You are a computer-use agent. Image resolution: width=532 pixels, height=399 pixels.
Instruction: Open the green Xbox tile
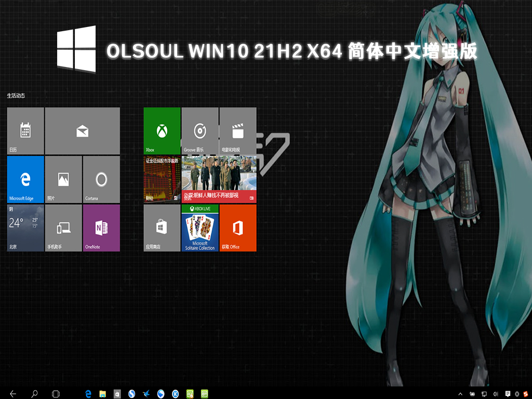(162, 131)
